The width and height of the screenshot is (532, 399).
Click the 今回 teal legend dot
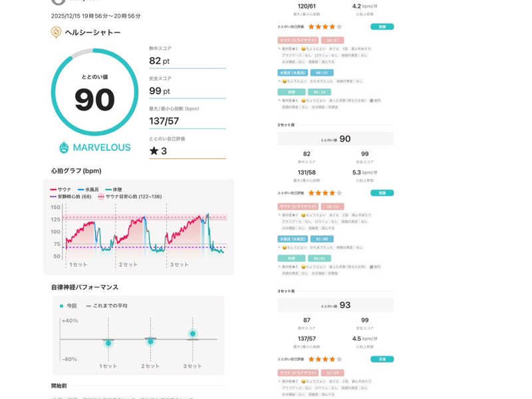62,306
